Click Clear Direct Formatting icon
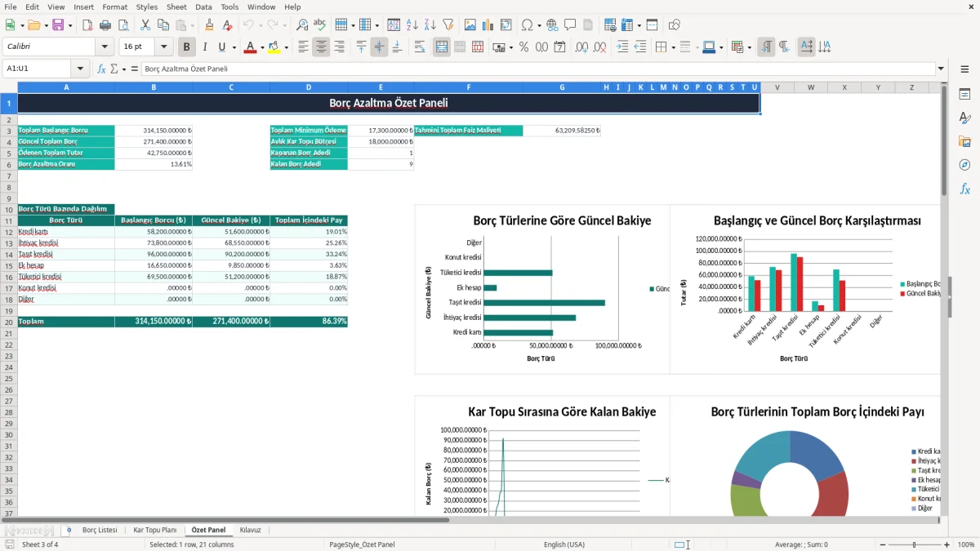The height and width of the screenshot is (551, 980). click(x=228, y=25)
